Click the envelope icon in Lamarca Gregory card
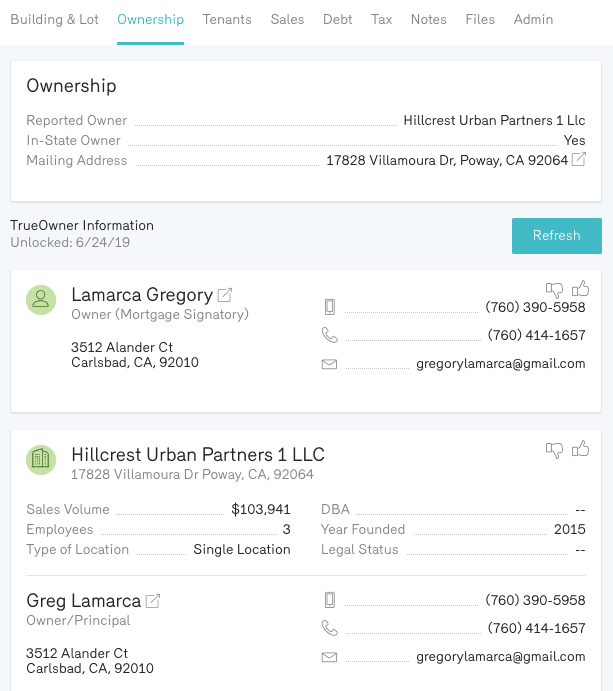 [x=329, y=364]
